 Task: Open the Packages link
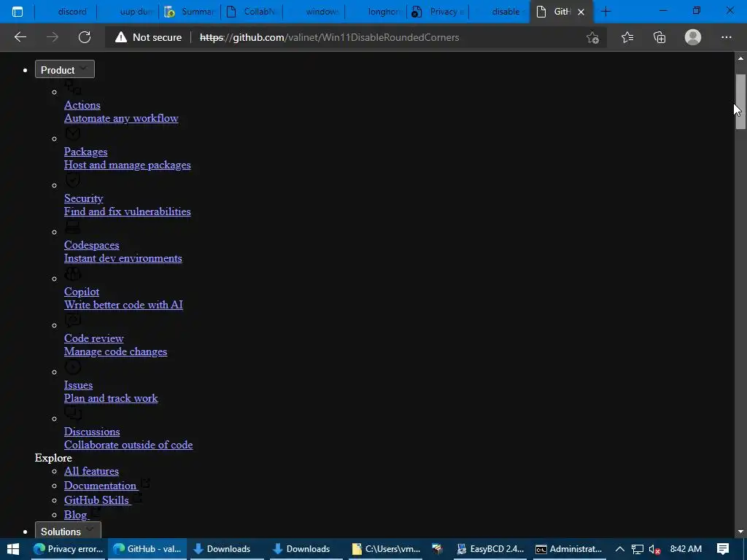[86, 152]
